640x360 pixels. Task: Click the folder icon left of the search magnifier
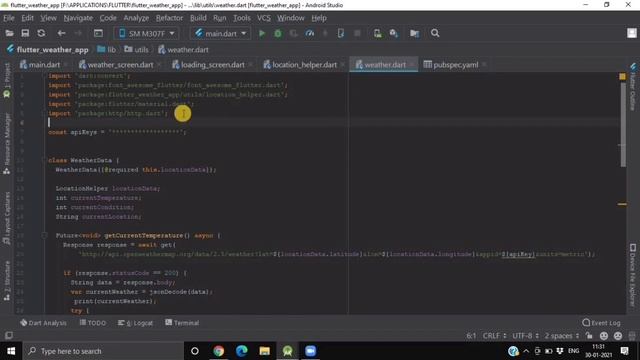[414, 33]
